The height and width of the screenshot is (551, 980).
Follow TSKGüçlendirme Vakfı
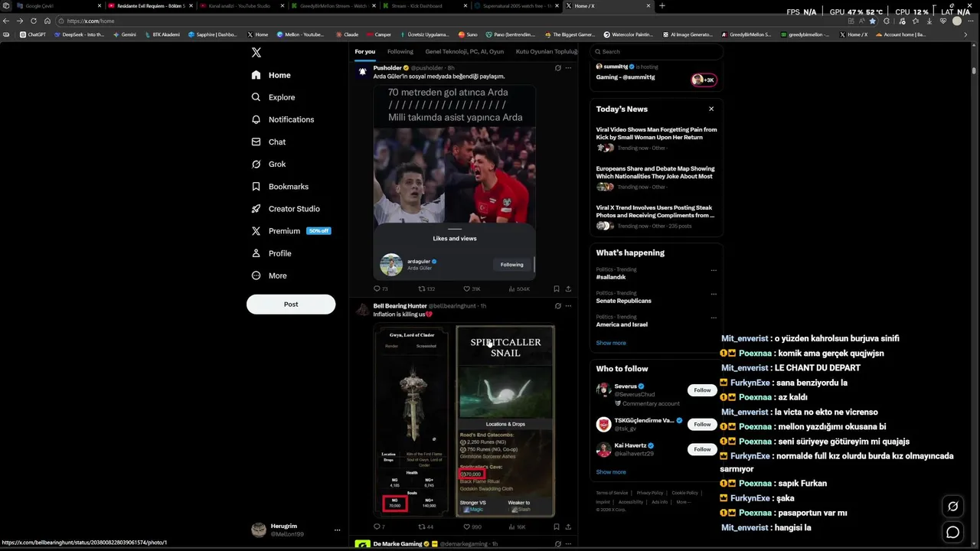(x=702, y=424)
